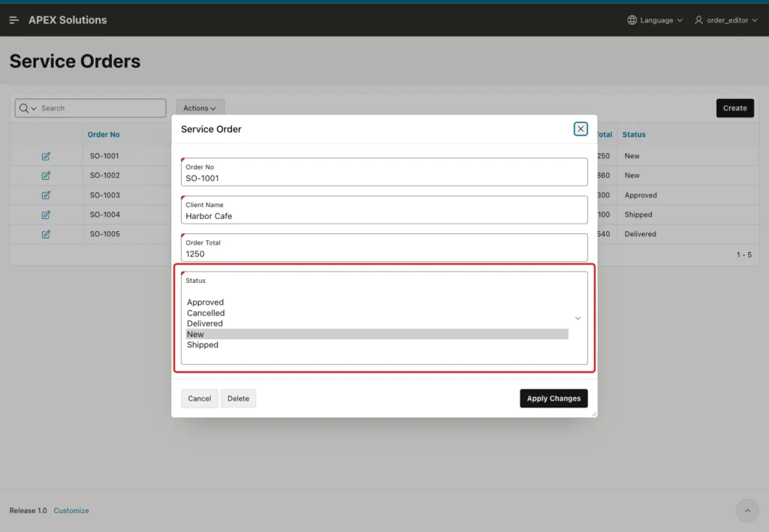Click the Cancel button
The width and height of the screenshot is (769, 532).
(x=199, y=398)
